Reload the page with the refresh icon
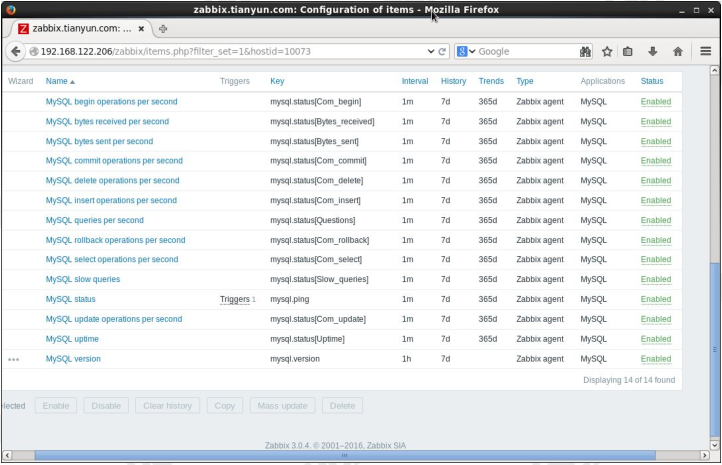Viewport: 722px width, 465px height. [x=442, y=52]
